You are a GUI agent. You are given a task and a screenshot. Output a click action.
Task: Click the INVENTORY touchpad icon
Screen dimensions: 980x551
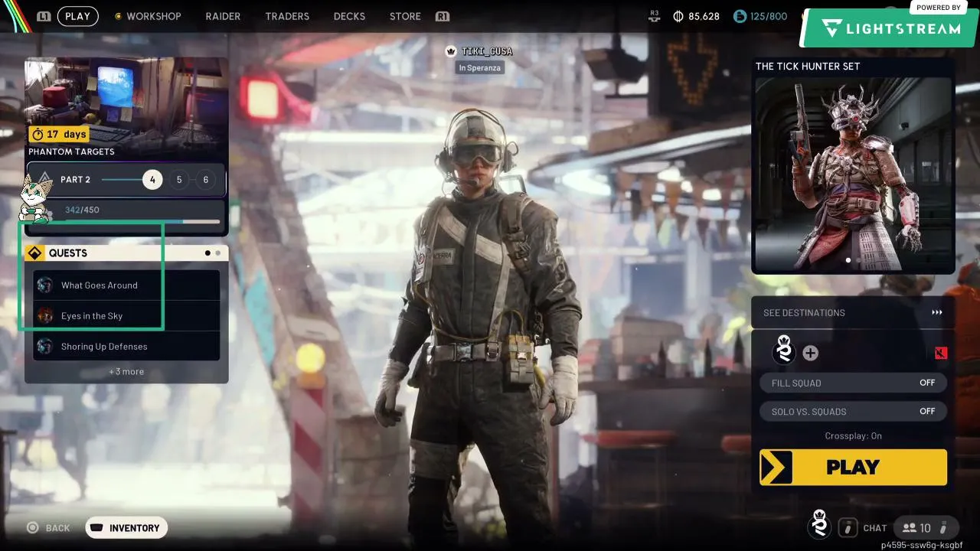coord(97,528)
